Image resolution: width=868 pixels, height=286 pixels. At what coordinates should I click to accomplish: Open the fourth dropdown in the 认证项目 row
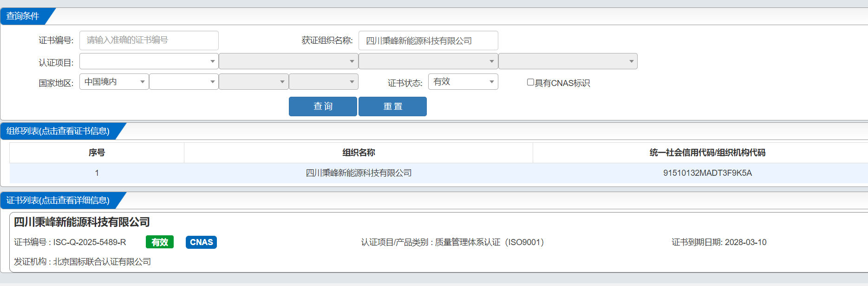click(568, 61)
